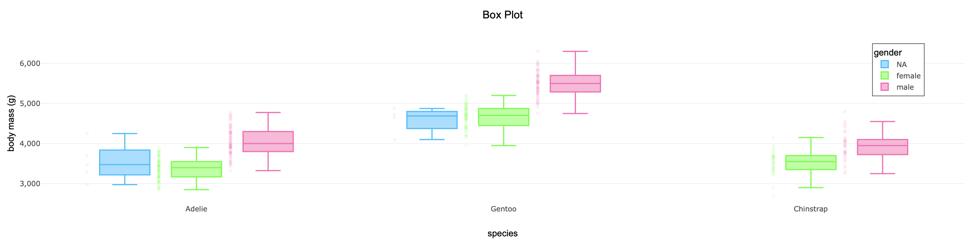Click the pink male legend swatch
The height and width of the screenshot is (250, 980).
pos(884,87)
